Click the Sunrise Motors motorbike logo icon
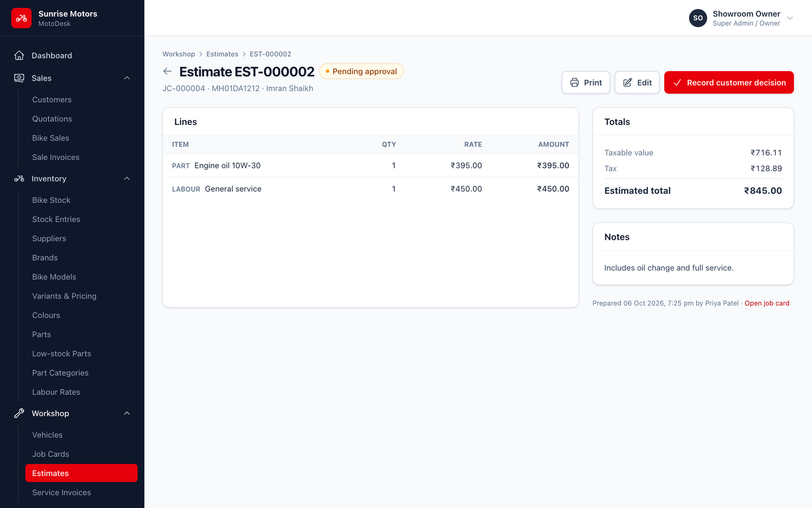This screenshot has width=812, height=508. (x=21, y=18)
